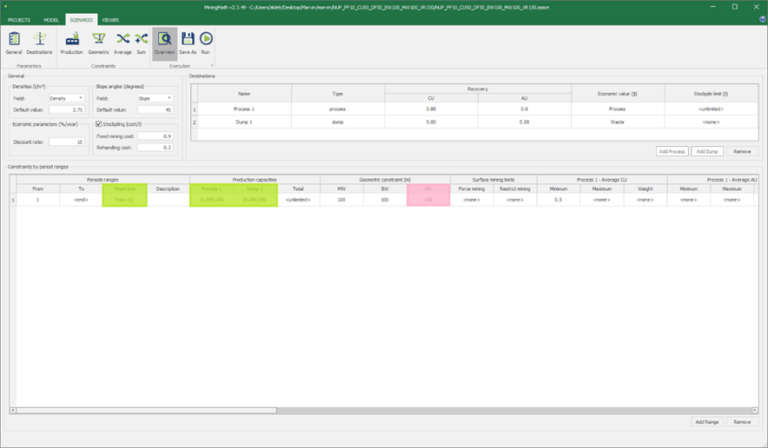Select the pink highlighted geometric constraint cell
The height and width of the screenshot is (448, 768).
click(x=428, y=200)
